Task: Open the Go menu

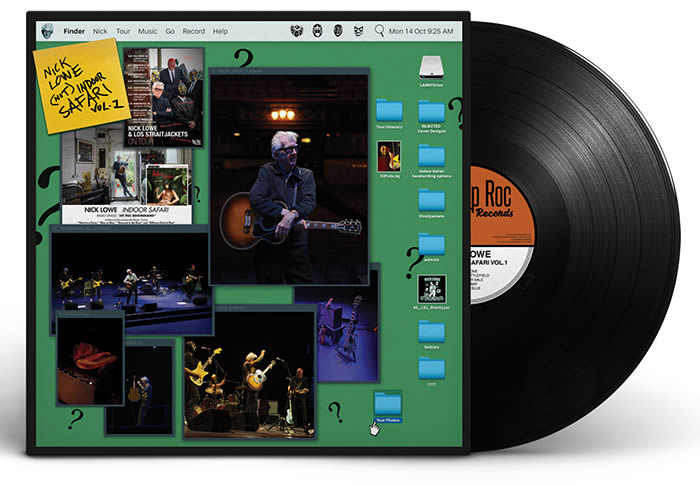Action: [x=170, y=31]
